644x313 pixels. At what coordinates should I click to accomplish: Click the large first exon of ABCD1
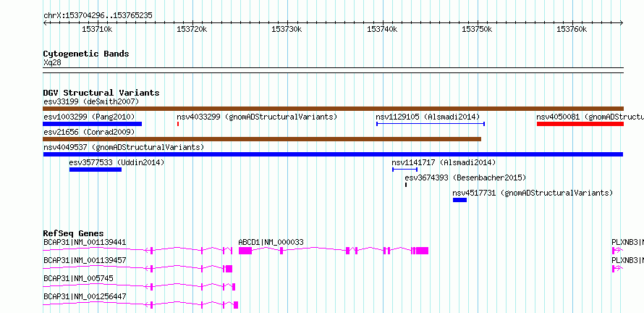coord(245,251)
